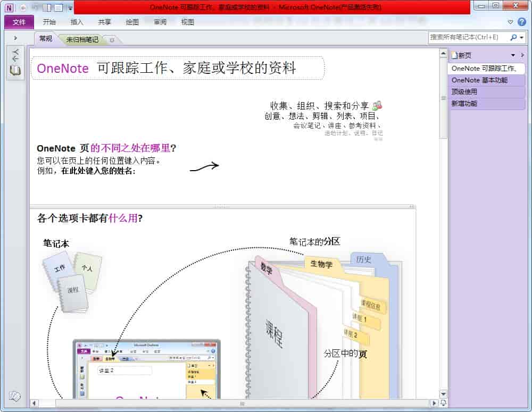Expand the notebook navigation bar chevron
This screenshot has height=412, width=532.
coord(15,38)
